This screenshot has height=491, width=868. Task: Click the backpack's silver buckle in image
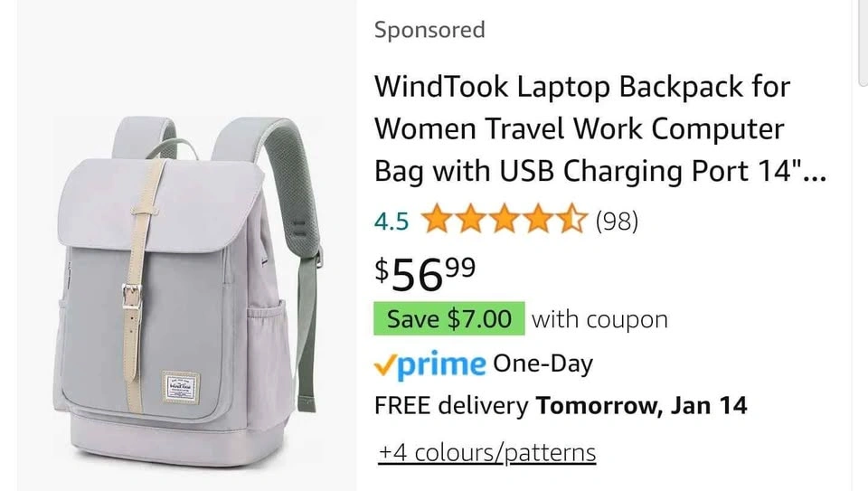(131, 297)
